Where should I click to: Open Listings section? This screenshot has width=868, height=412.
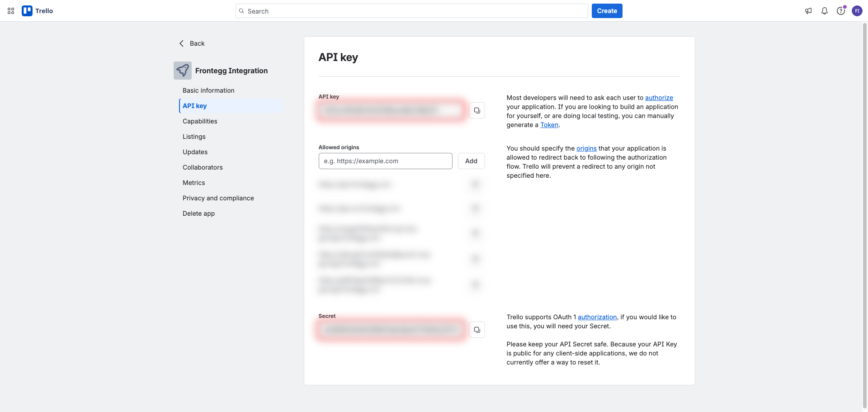[x=231, y=137]
